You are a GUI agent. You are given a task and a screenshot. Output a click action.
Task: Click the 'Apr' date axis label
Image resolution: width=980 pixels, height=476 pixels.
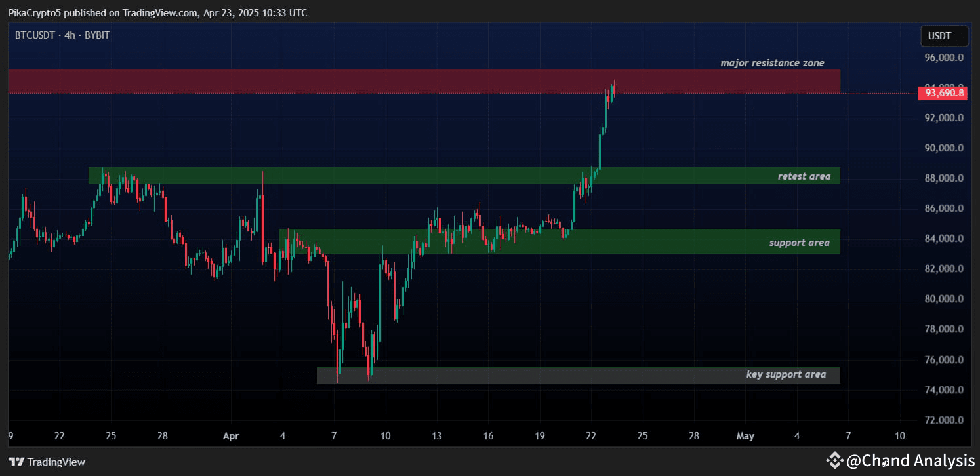pos(231,436)
